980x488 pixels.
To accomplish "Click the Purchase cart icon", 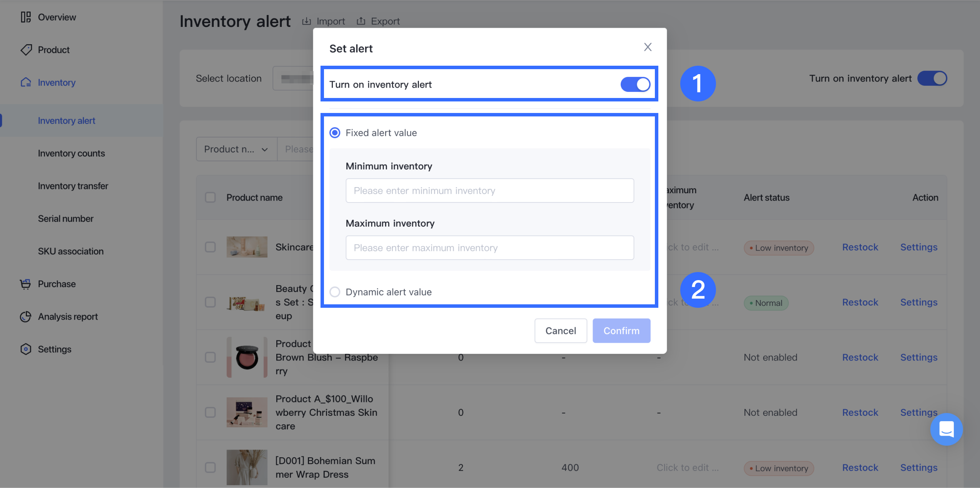I will pyautogui.click(x=26, y=284).
